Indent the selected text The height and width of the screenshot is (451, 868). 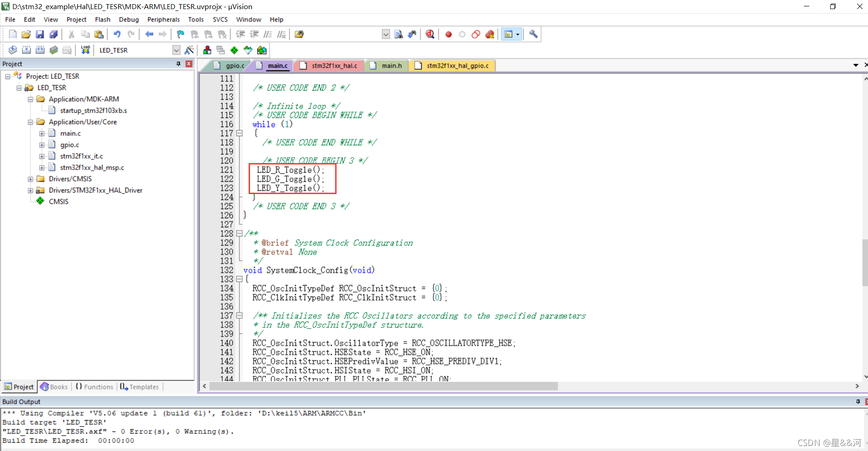240,34
